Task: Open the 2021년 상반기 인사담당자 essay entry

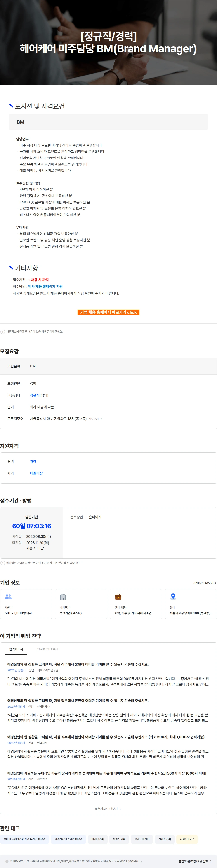Action: [108, 710]
